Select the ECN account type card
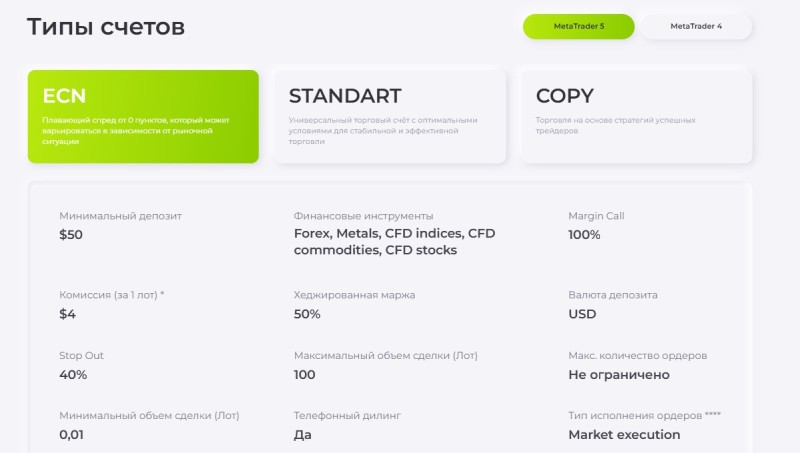Image resolution: width=800 pixels, height=453 pixels. coord(143,117)
